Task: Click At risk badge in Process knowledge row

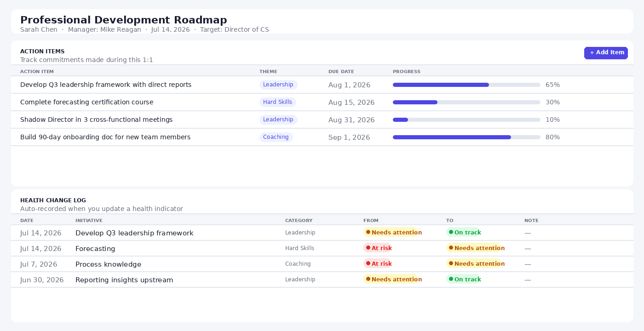Action: click(x=378, y=264)
